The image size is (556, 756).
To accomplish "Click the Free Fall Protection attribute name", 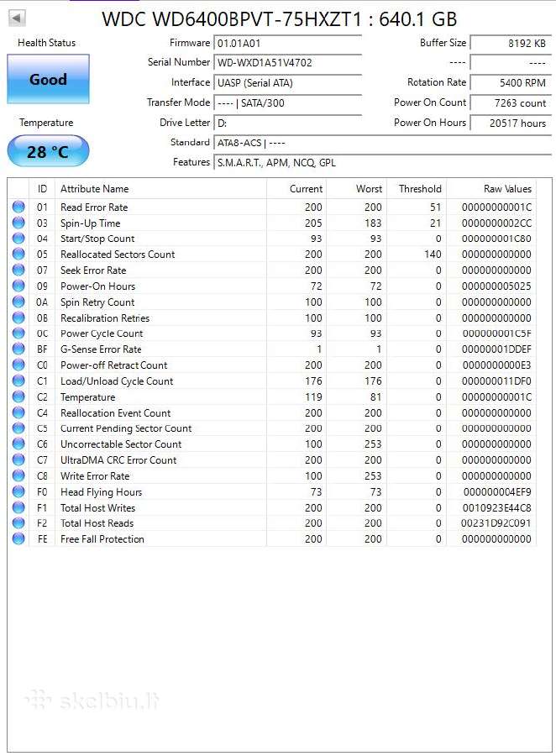I will click(x=102, y=539).
